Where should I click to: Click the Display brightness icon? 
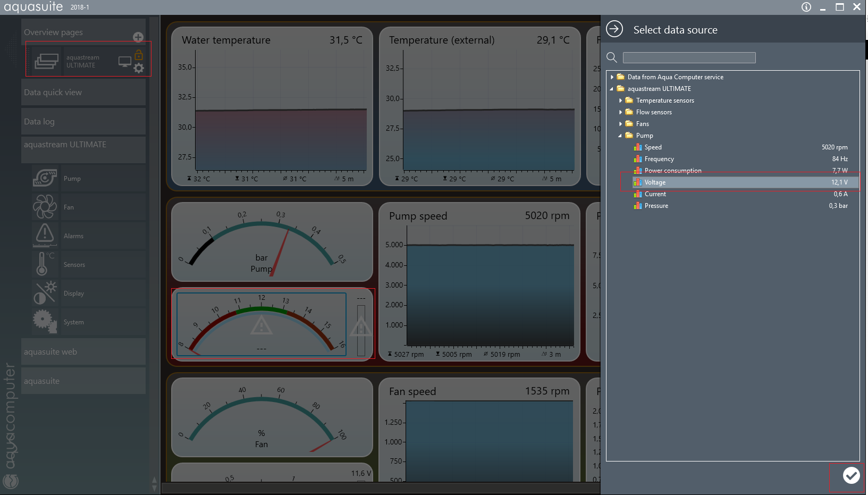45,292
